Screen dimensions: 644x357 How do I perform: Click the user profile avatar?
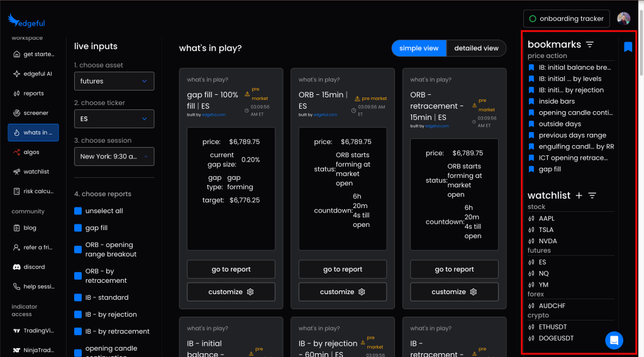click(x=623, y=19)
